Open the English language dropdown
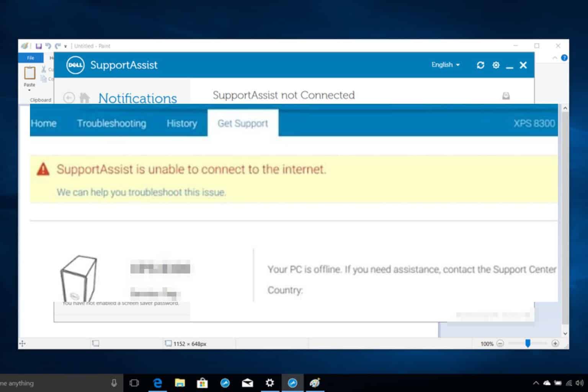The width and height of the screenshot is (588, 392). [446, 65]
